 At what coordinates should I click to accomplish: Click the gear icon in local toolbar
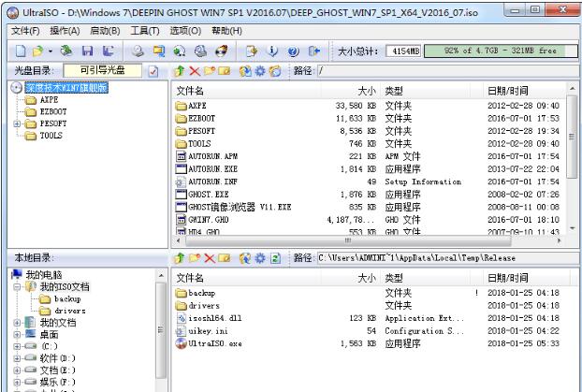click(260, 257)
